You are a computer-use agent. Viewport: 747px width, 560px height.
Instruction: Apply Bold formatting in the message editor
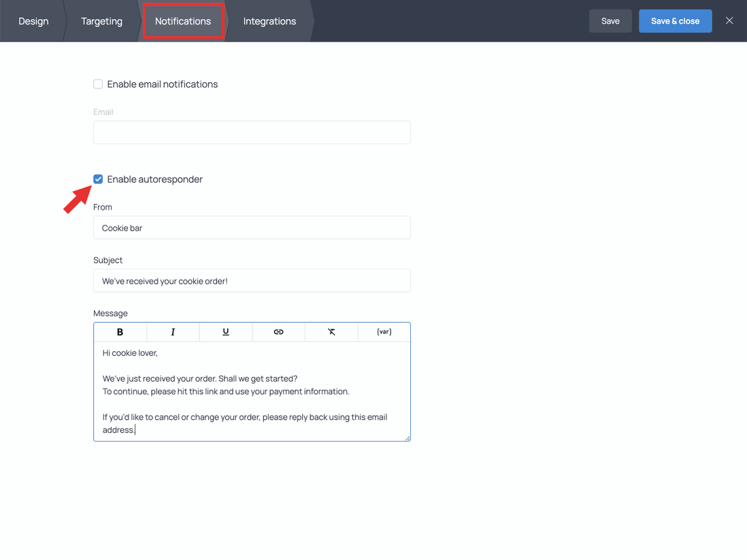pyautogui.click(x=120, y=331)
